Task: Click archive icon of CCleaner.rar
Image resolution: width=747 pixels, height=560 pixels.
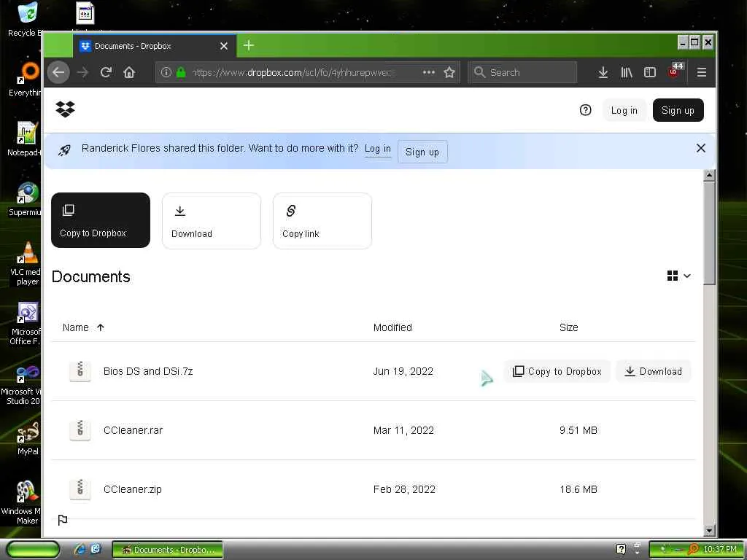Action: pos(80,430)
